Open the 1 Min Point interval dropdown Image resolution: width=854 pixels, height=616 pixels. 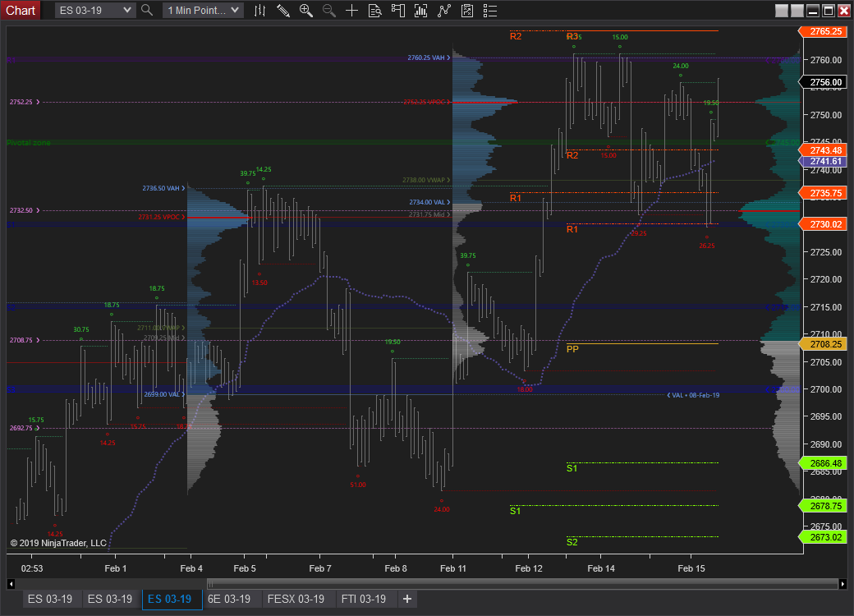click(203, 11)
